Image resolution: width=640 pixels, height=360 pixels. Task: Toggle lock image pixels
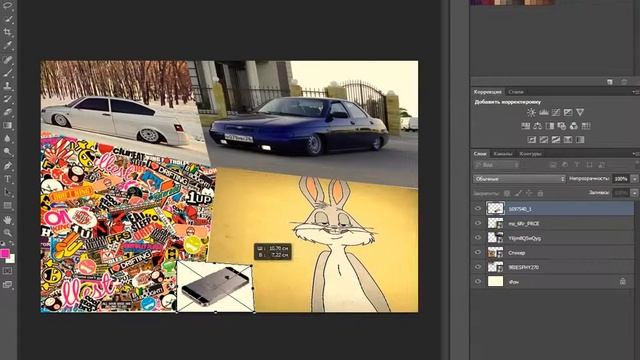coord(518,193)
